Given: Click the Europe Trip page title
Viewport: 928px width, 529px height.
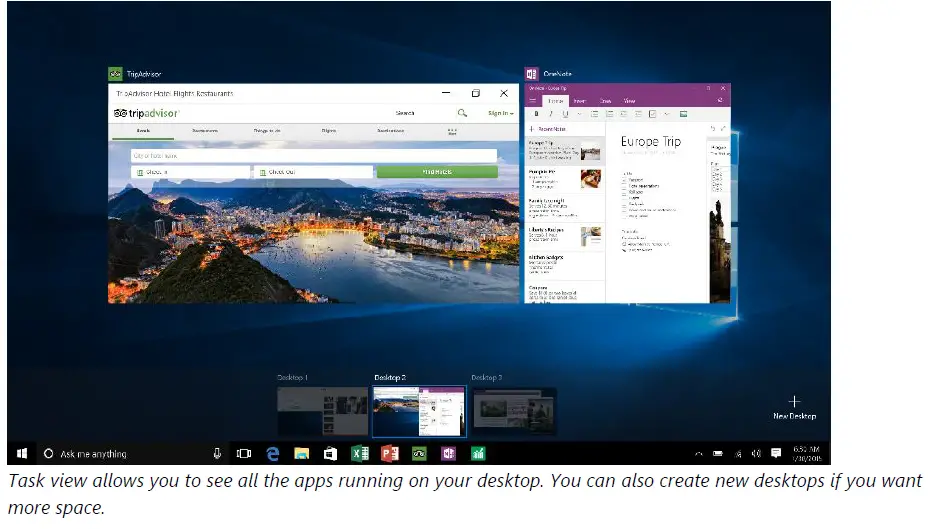Looking at the screenshot, I should point(650,141).
